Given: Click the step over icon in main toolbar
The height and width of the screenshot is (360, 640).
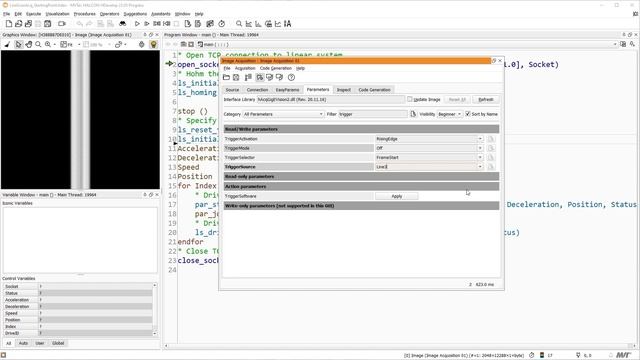Looking at the screenshot, I should pos(157,24).
